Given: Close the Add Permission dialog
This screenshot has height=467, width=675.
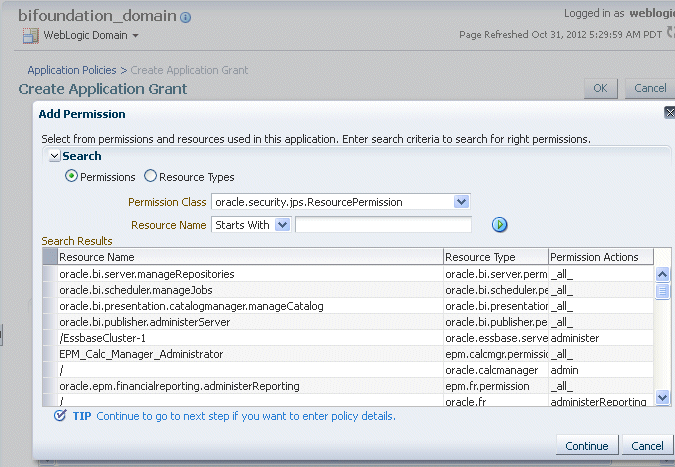Looking at the screenshot, I should click(x=670, y=113).
